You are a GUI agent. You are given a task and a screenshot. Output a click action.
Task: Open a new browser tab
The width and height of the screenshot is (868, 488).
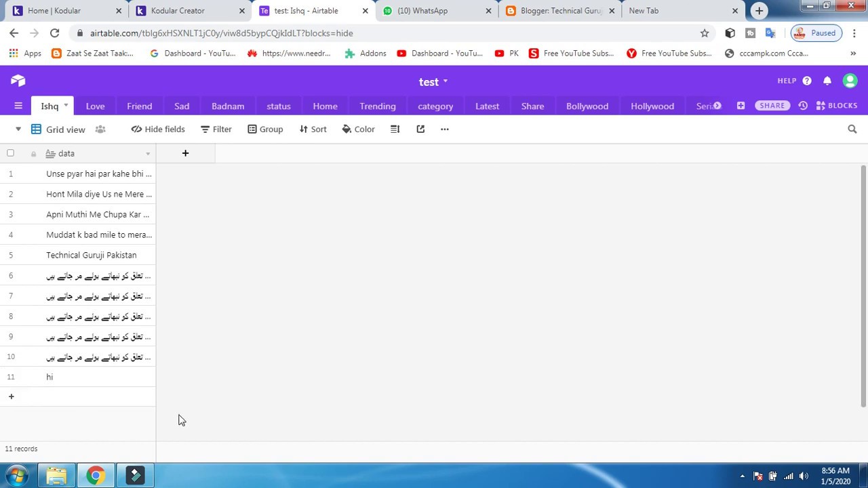pos(759,11)
